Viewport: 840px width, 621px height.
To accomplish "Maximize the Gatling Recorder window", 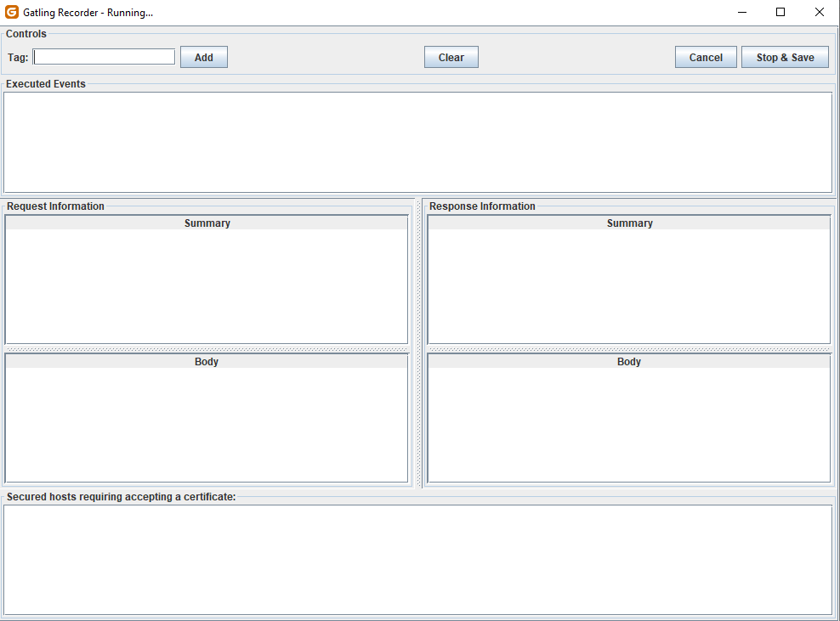I will tap(780, 12).
